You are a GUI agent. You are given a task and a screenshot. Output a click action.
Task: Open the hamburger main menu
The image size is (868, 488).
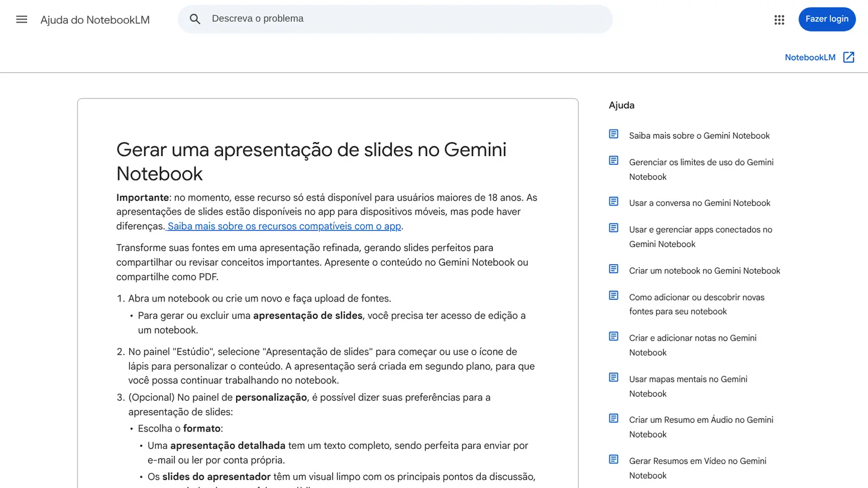point(22,20)
